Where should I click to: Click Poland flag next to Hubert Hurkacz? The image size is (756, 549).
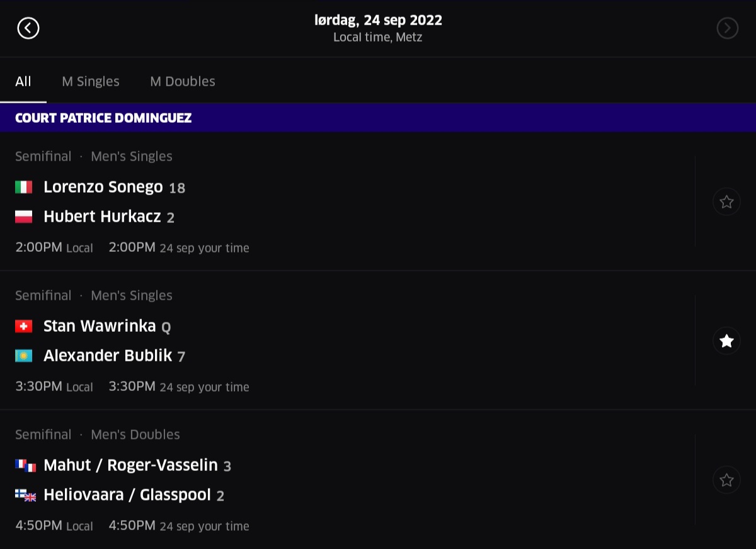24,217
